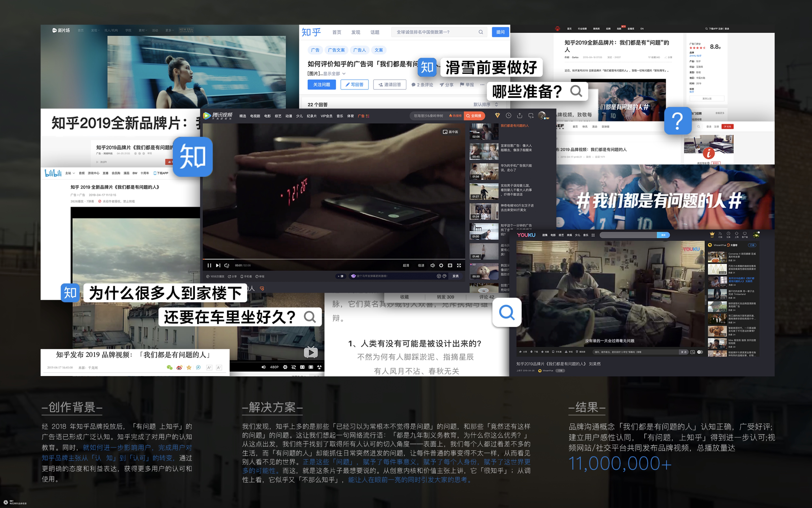Click the Youku 搜库 search button
This screenshot has height=508, width=812.
pyautogui.click(x=663, y=235)
